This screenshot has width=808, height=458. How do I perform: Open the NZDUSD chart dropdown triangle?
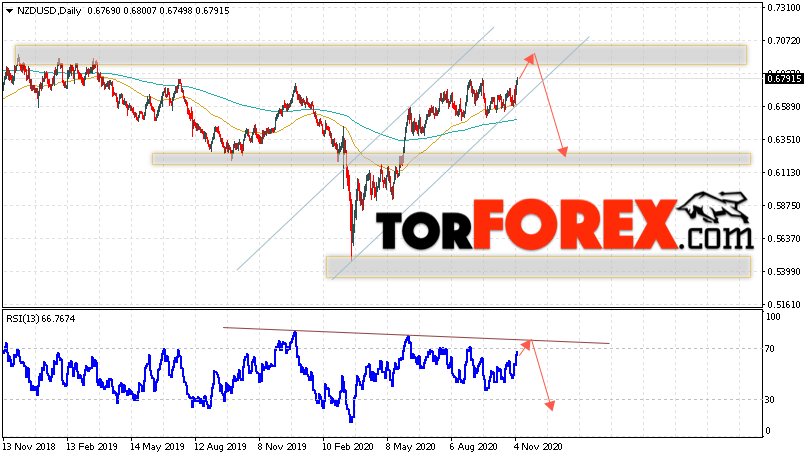point(9,11)
